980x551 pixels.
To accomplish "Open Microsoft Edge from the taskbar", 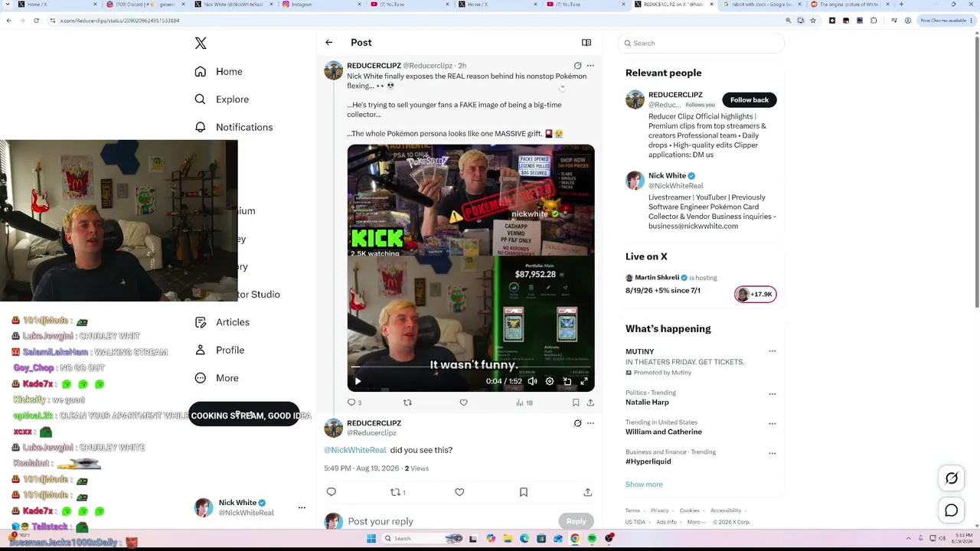I will point(524,539).
